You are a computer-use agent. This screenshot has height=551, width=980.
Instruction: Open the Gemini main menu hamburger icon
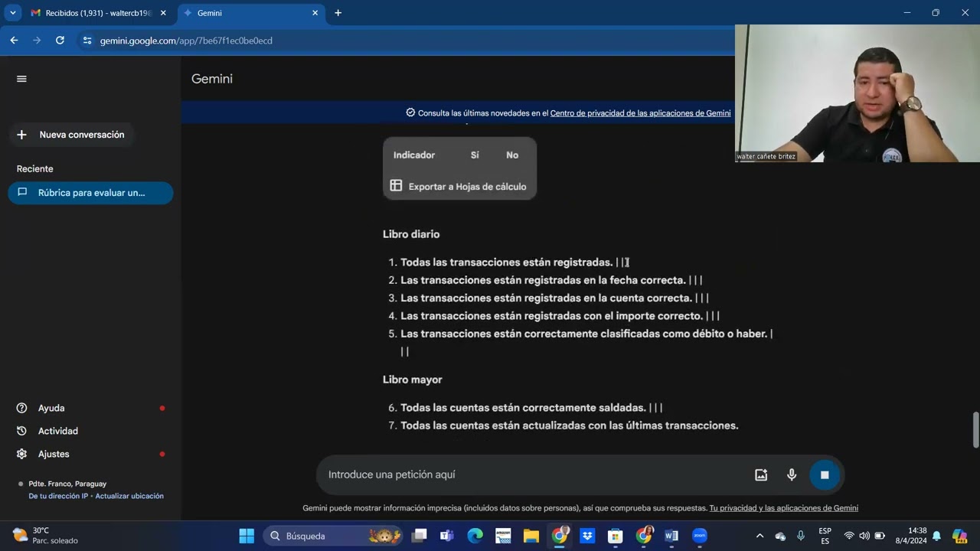21,79
